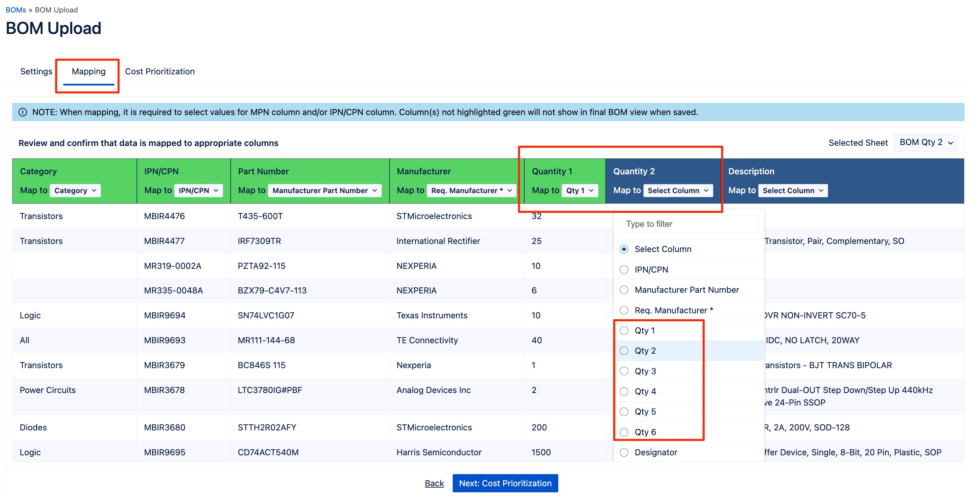Click the info icon in the note banner
Screen dimensions: 980x496
pyautogui.click(x=23, y=112)
